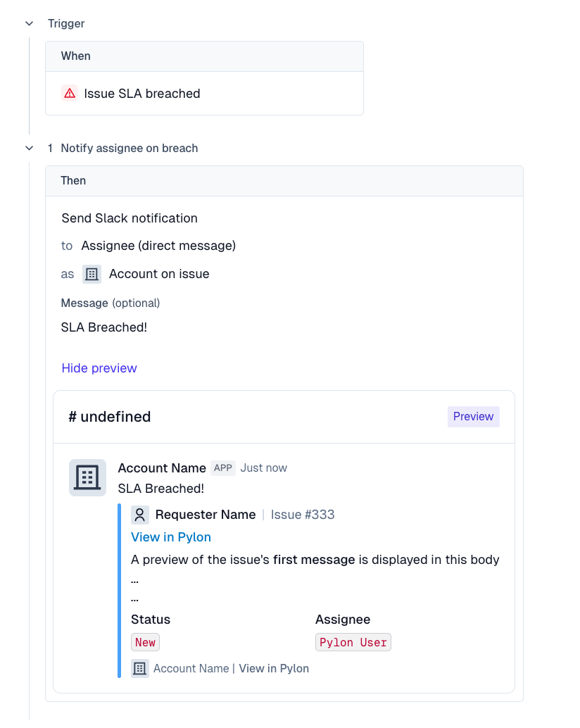Click the Pylon User assignee tag
This screenshot has height=728, width=580.
pyautogui.click(x=353, y=642)
